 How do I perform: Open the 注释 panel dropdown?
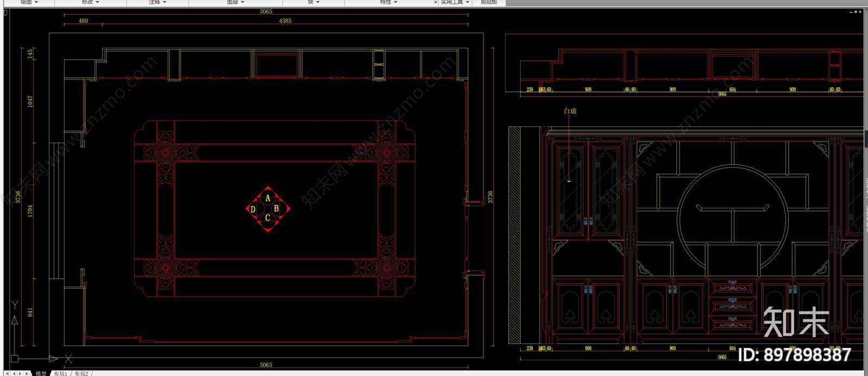pyautogui.click(x=157, y=2)
